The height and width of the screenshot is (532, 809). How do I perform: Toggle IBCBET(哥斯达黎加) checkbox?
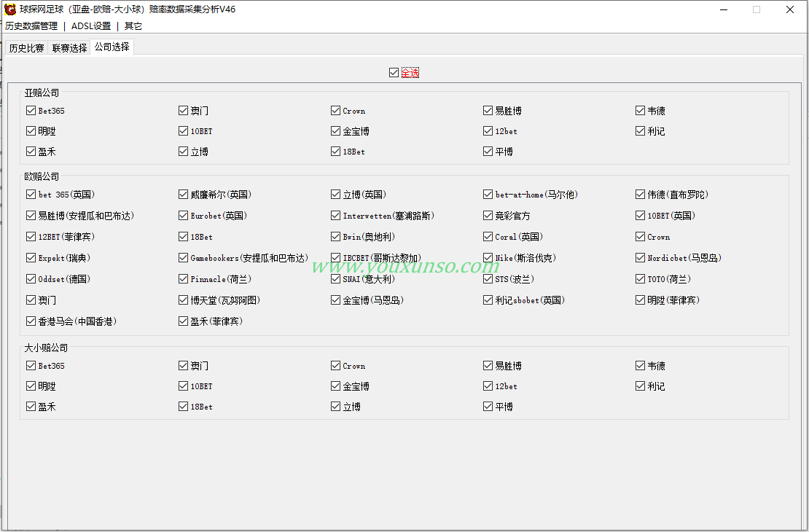[335, 257]
